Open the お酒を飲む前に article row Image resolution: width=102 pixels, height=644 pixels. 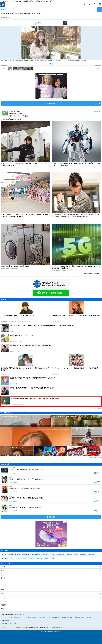point(51,338)
